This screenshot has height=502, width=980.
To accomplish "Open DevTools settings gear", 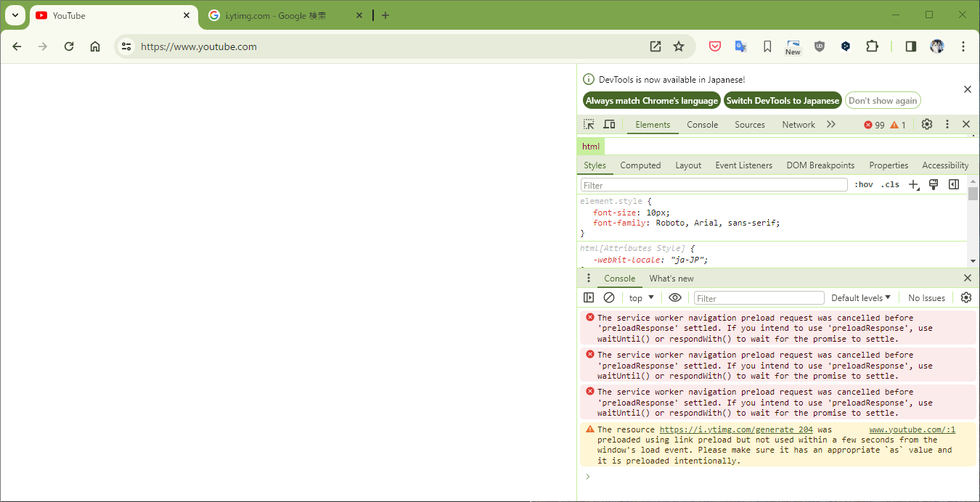I will [927, 125].
